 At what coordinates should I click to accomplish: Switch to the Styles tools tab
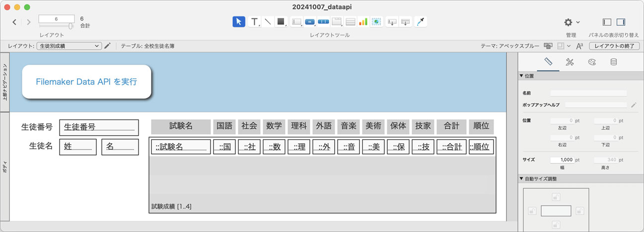coord(570,62)
